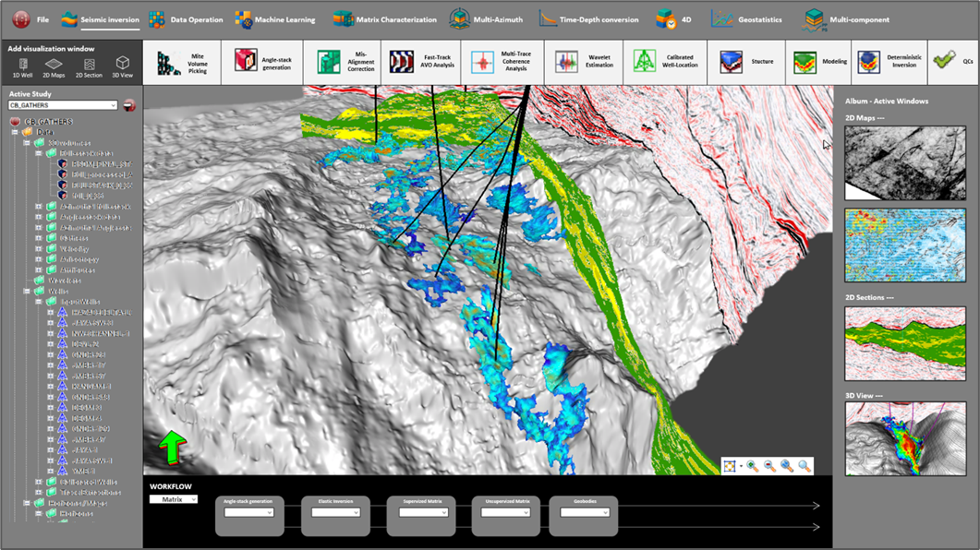Open the File menu
The width and height of the screenshot is (980, 550).
(31, 19)
